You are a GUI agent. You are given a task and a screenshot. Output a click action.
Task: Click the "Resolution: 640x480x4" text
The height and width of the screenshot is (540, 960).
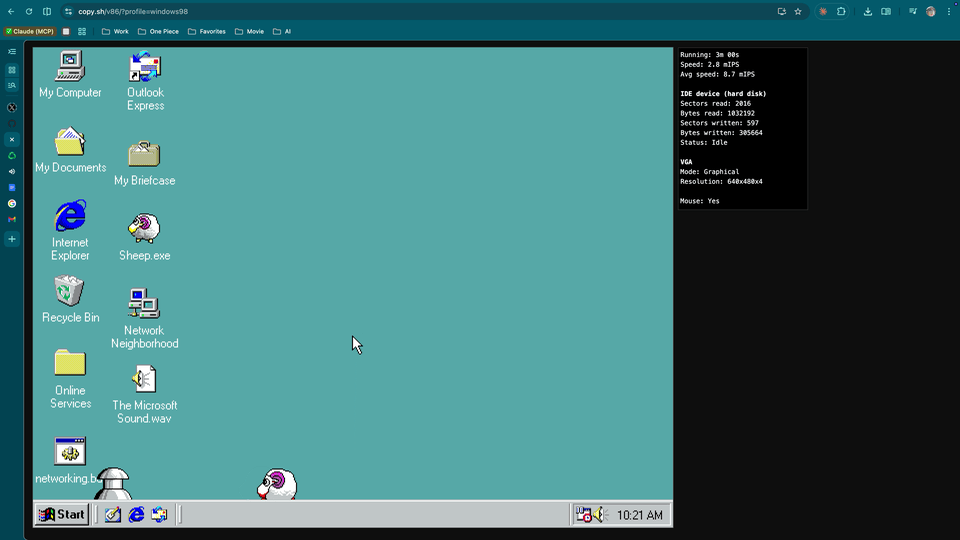click(x=721, y=181)
